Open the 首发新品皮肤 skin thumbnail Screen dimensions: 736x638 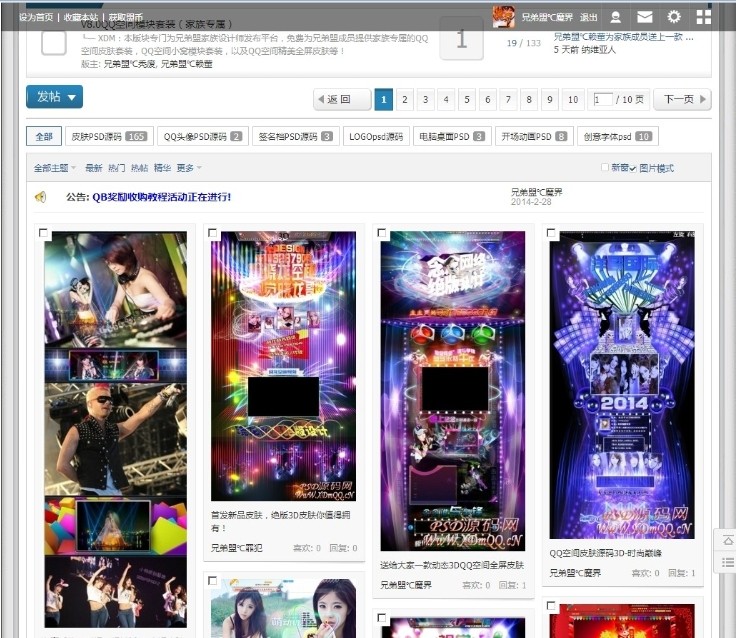(x=284, y=366)
